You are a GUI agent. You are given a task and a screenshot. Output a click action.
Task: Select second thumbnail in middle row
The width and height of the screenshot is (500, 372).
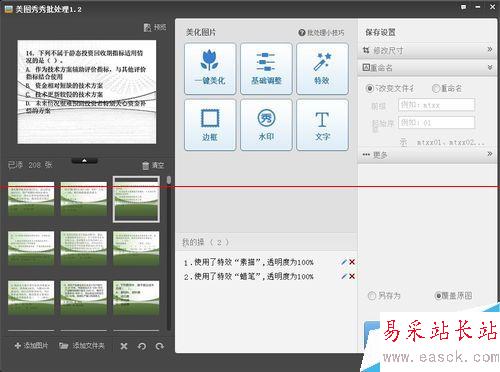point(84,248)
